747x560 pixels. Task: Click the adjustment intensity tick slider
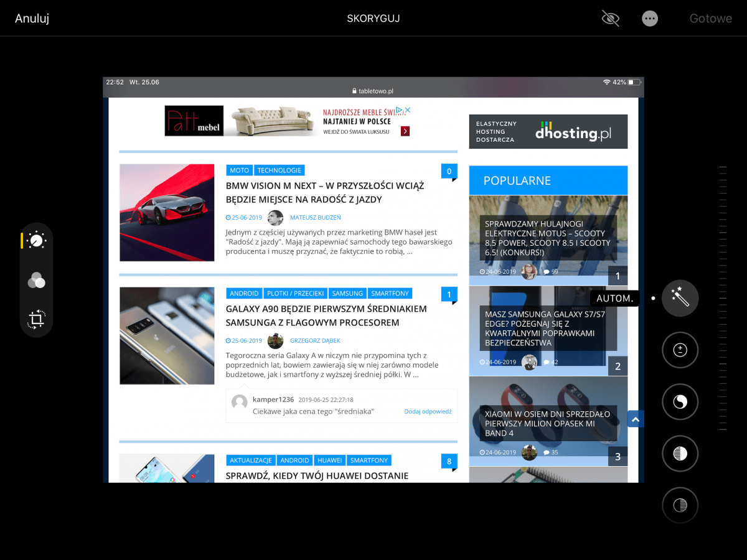click(723, 299)
